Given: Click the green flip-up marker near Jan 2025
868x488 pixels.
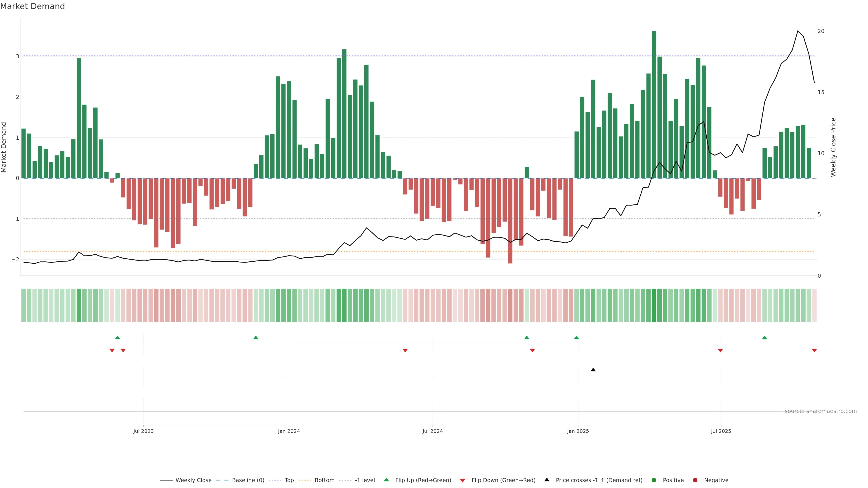Looking at the screenshot, I should pos(577,338).
